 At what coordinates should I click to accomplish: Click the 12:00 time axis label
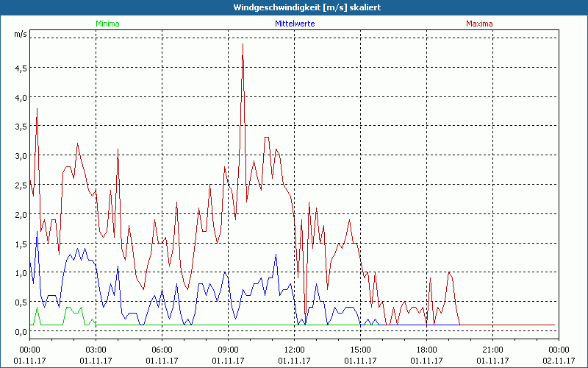point(294,350)
